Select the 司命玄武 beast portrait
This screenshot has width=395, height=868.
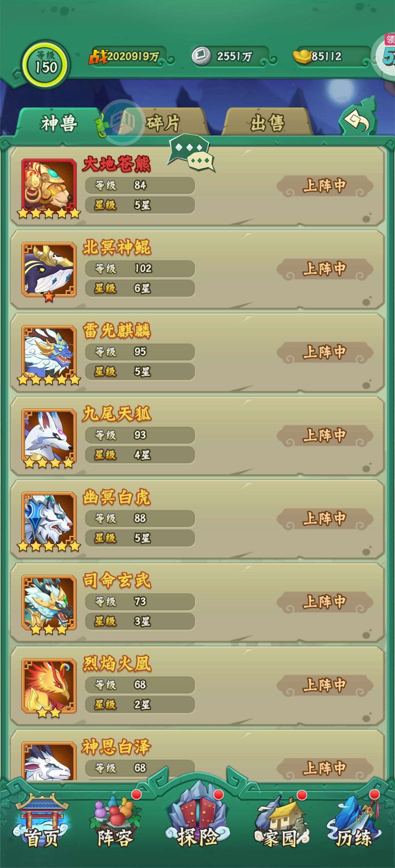49,603
